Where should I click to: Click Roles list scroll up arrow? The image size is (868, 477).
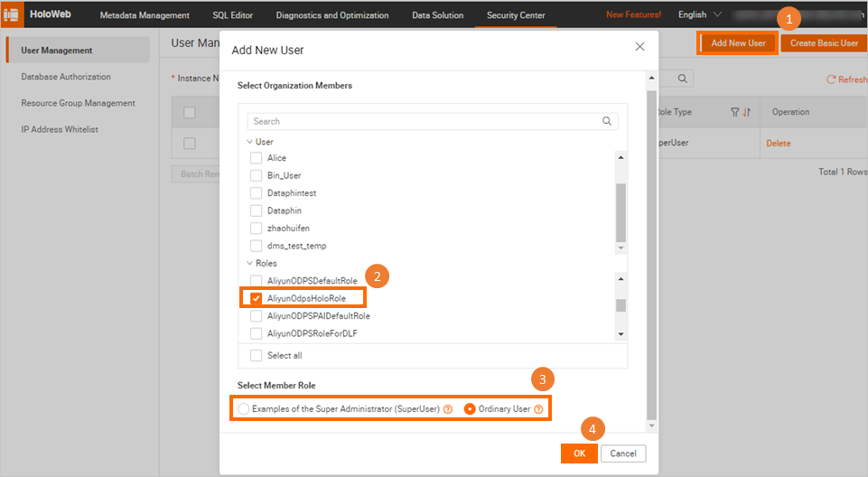tap(621, 279)
